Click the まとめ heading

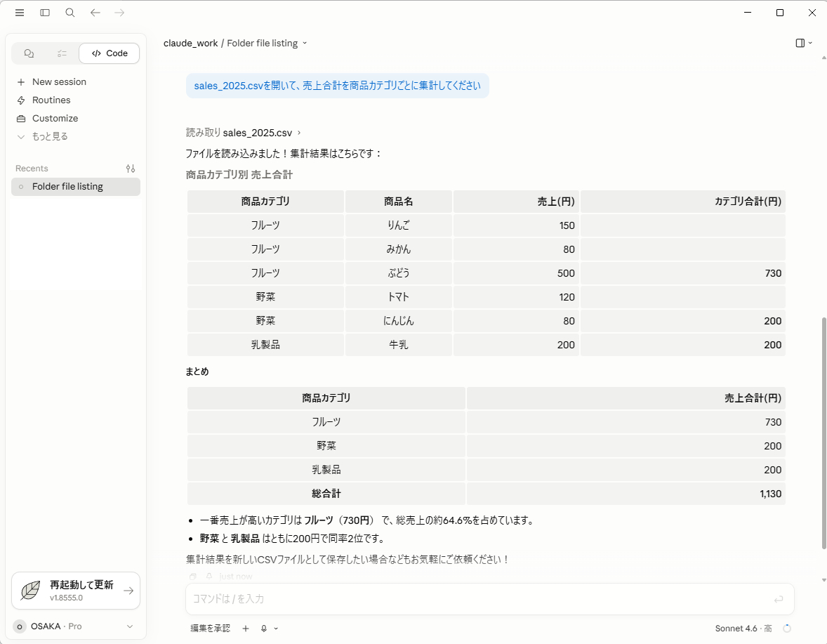(x=197, y=372)
